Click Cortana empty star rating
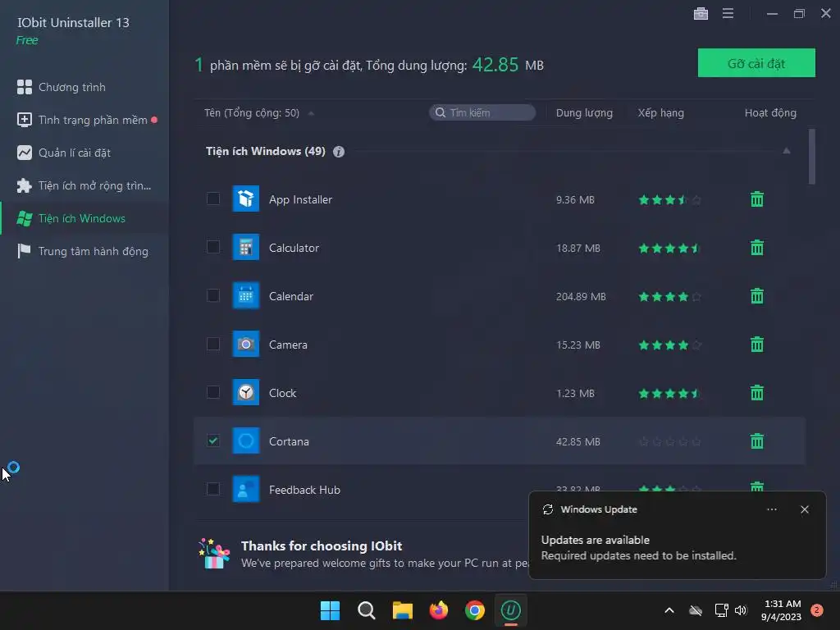The height and width of the screenshot is (630, 840). [x=669, y=442]
